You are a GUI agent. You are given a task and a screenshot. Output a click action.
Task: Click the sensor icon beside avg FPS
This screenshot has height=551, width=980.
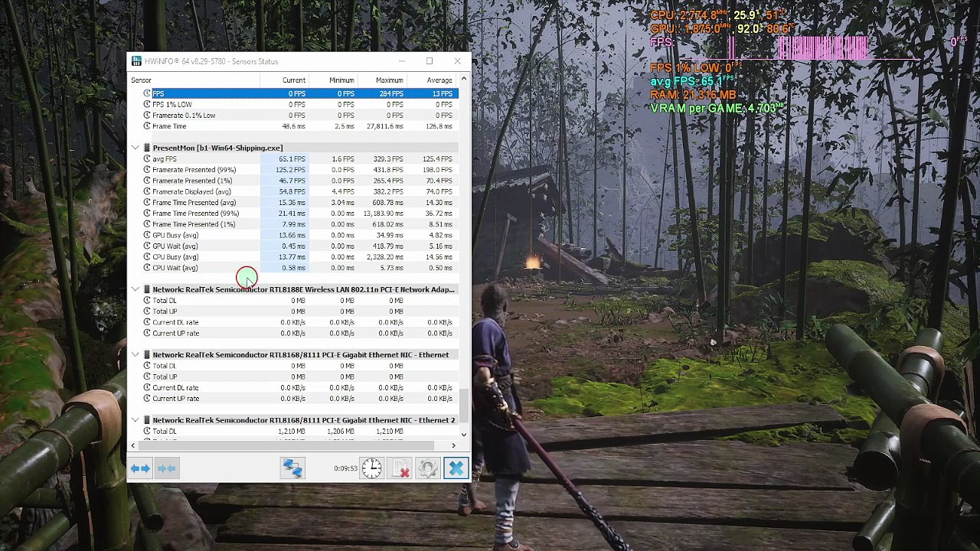[x=147, y=159]
